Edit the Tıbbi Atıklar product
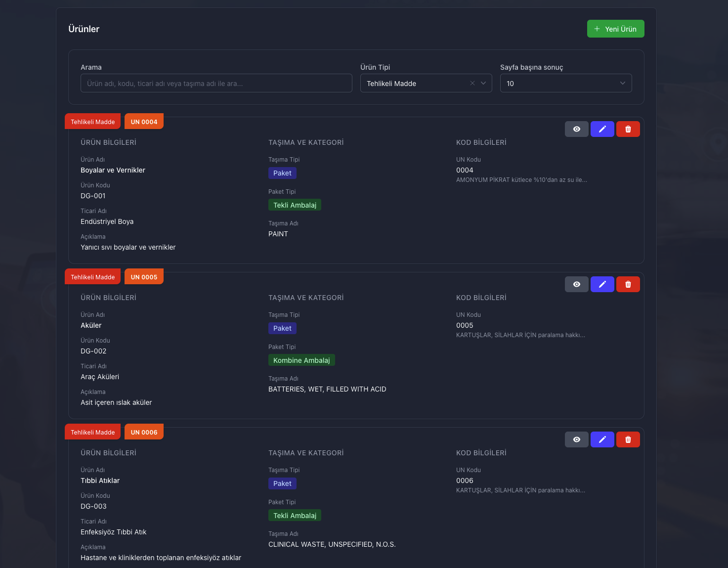The height and width of the screenshot is (568, 728). point(602,439)
